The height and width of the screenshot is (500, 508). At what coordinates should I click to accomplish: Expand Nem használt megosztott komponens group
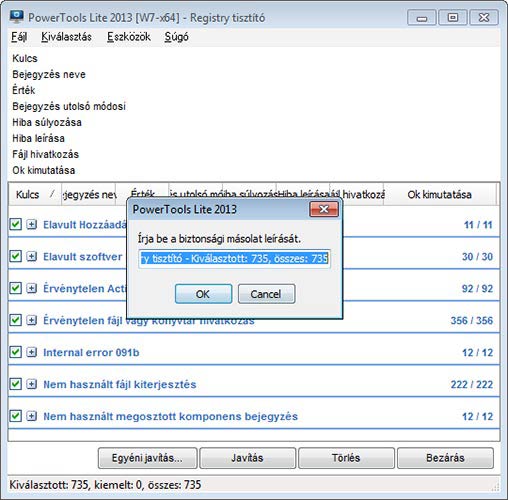(32, 416)
